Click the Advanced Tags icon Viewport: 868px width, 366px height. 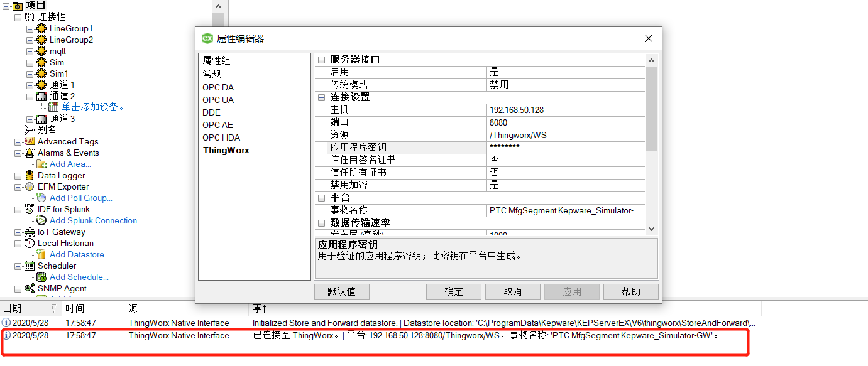click(30, 142)
